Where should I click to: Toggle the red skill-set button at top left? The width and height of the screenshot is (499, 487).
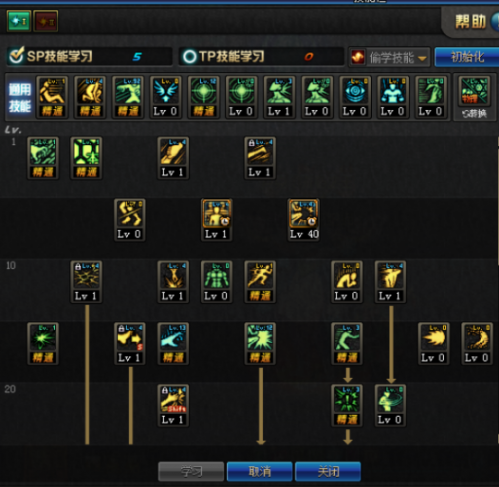[x=46, y=21]
